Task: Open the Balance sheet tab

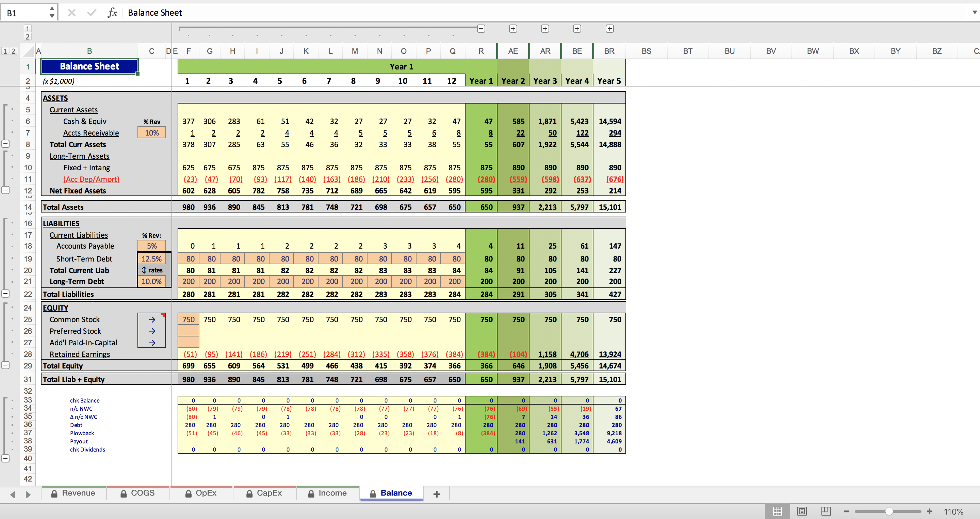Action: tap(396, 493)
